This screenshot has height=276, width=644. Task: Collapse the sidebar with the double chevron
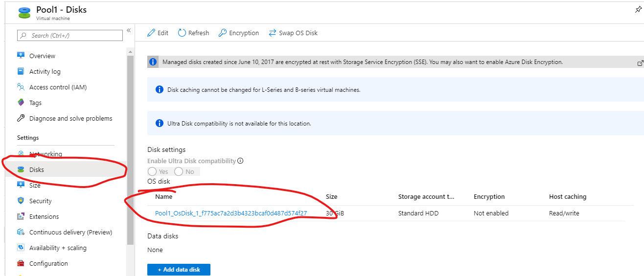[129, 30]
